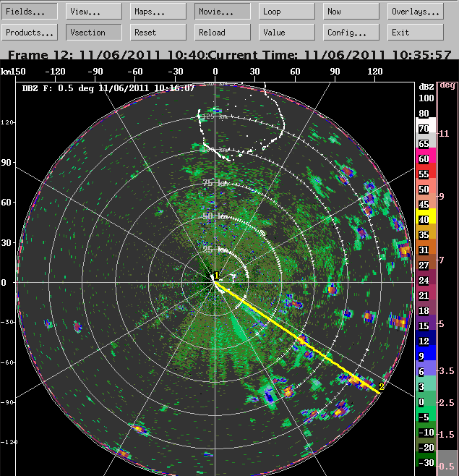Viewport: 459px width, 476px height.
Task: Select 0.5 deg elevation on tilt bar
Action: coord(446,466)
